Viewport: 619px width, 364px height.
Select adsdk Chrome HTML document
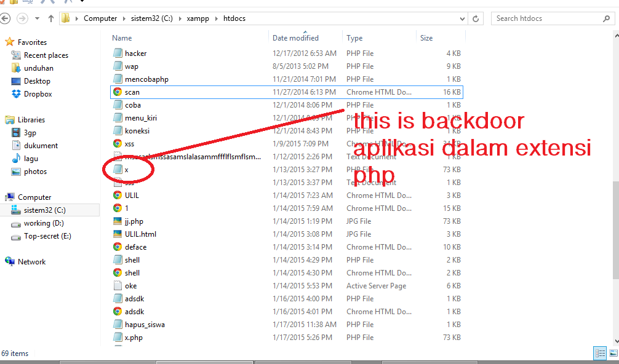click(287, 312)
